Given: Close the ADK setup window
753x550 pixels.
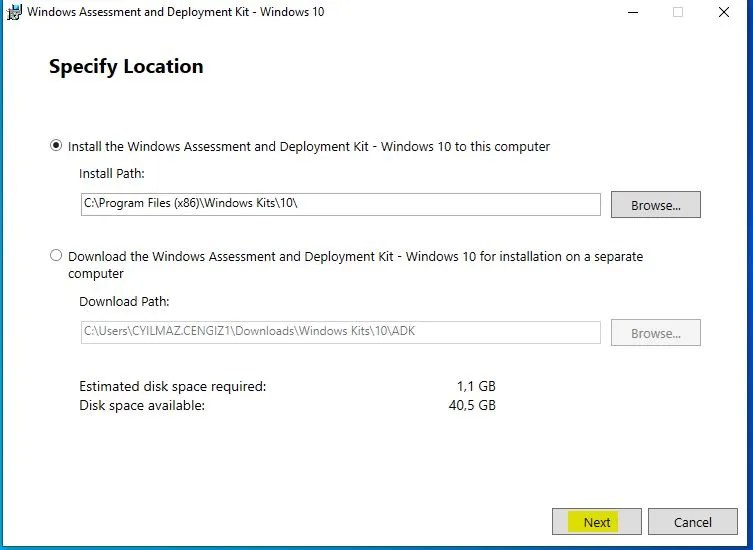Looking at the screenshot, I should click(x=724, y=12).
